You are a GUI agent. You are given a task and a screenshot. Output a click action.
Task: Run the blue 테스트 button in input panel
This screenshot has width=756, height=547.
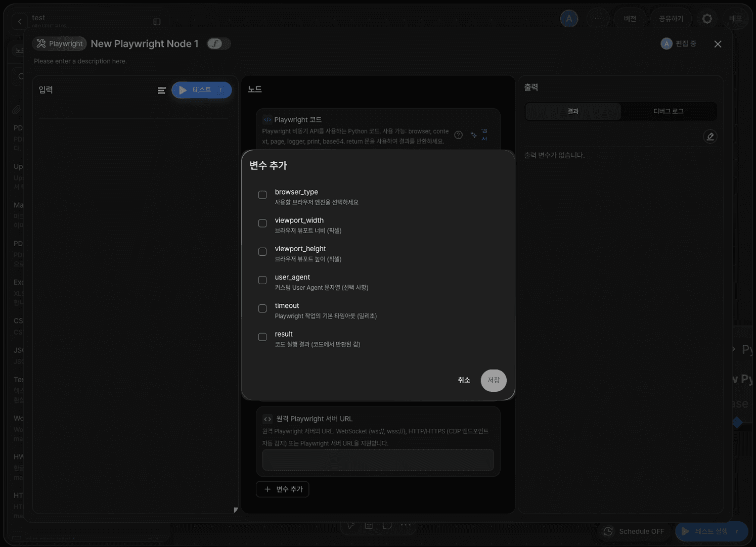(x=202, y=90)
